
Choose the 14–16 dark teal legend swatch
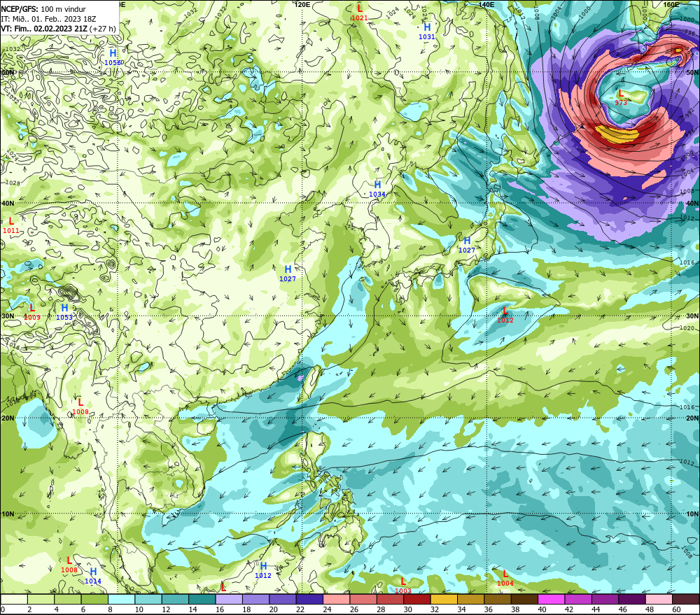[x=202, y=599]
